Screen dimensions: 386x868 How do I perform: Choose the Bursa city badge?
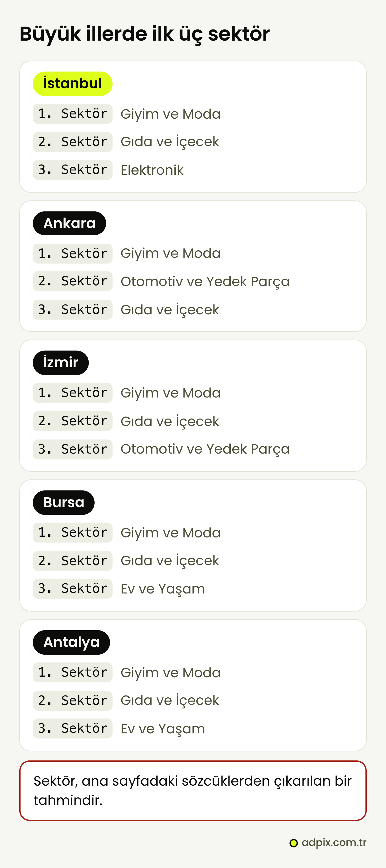(64, 502)
